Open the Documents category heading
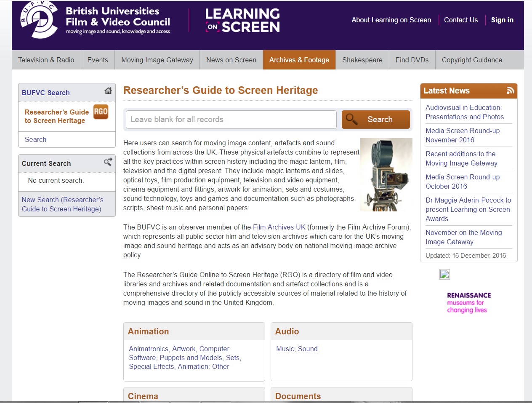 click(298, 396)
